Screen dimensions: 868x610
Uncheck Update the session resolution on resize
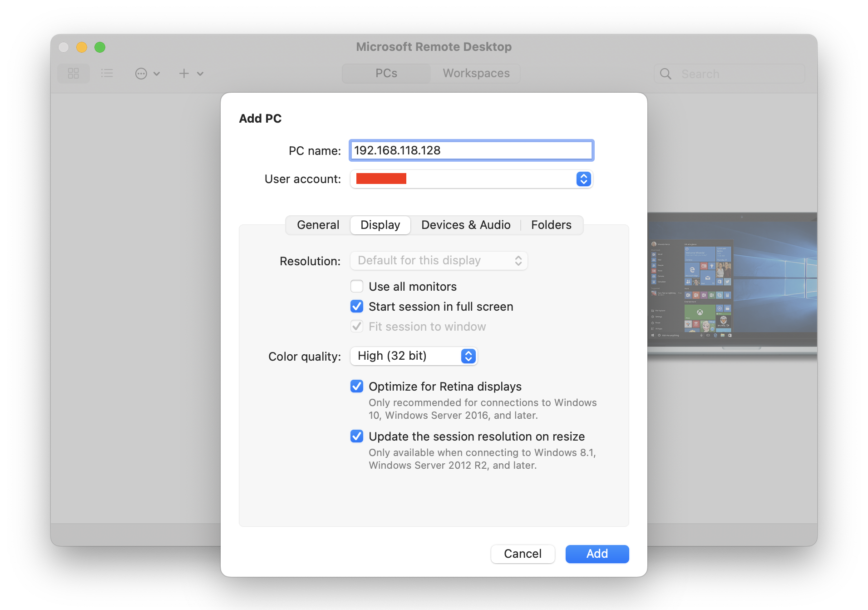(357, 436)
